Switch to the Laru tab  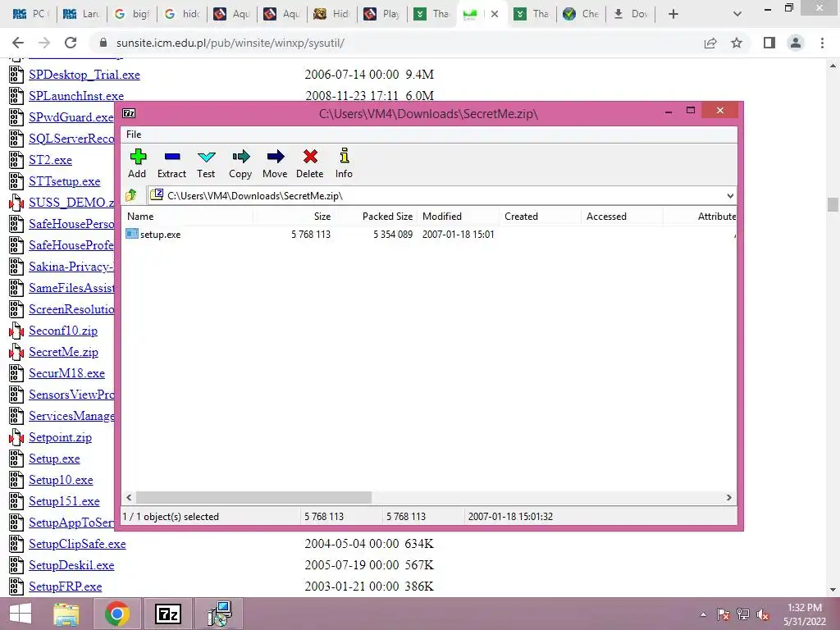coord(81,14)
